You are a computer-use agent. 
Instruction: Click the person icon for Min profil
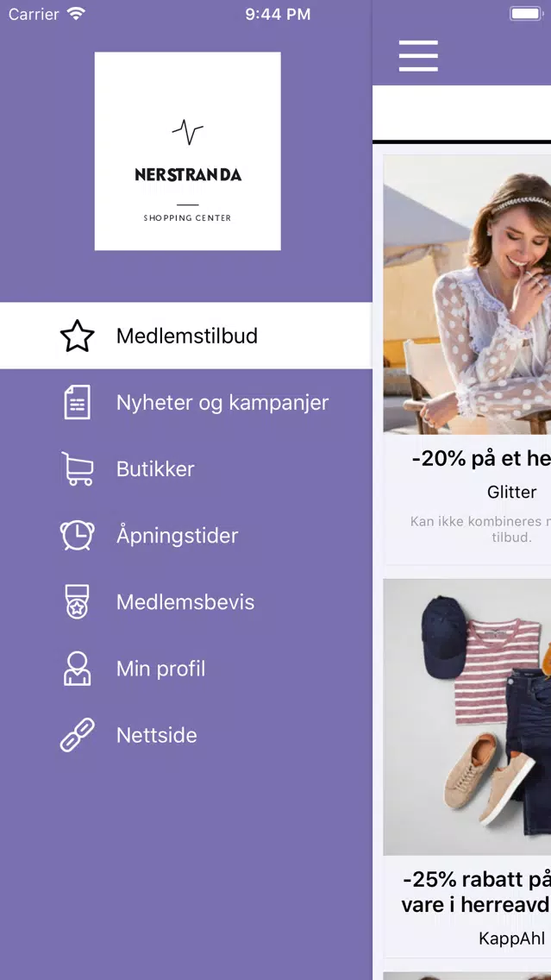(78, 668)
